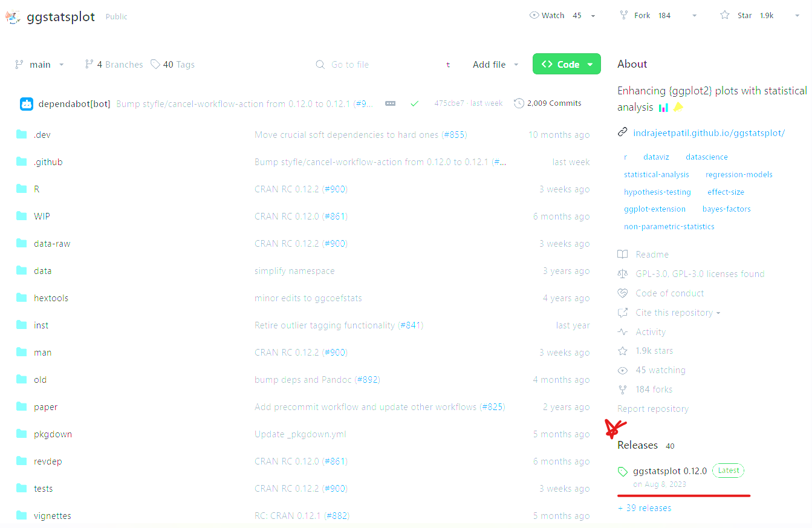Select the hypothesis-testing topic tag
This screenshot has width=812, height=528.
pos(657,192)
